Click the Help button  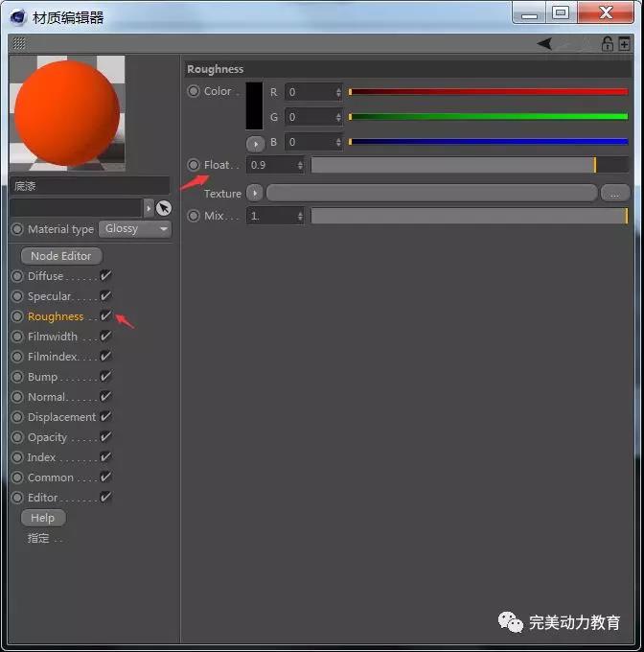[43, 518]
